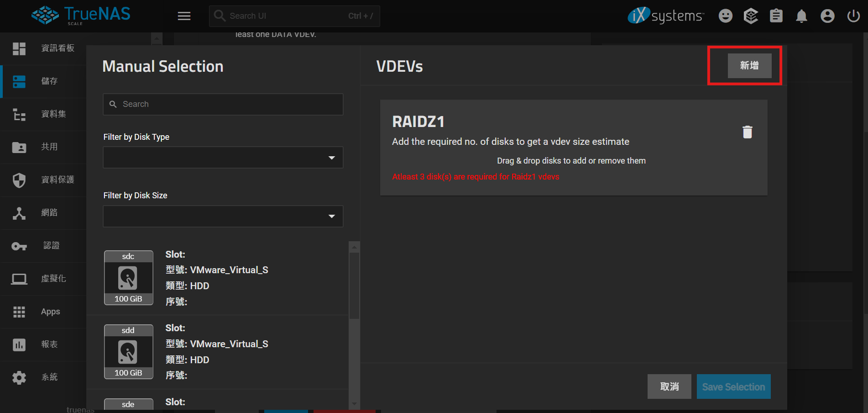Delete the RAIDZ1 vdev with trash icon
This screenshot has height=413, width=868.
point(747,132)
